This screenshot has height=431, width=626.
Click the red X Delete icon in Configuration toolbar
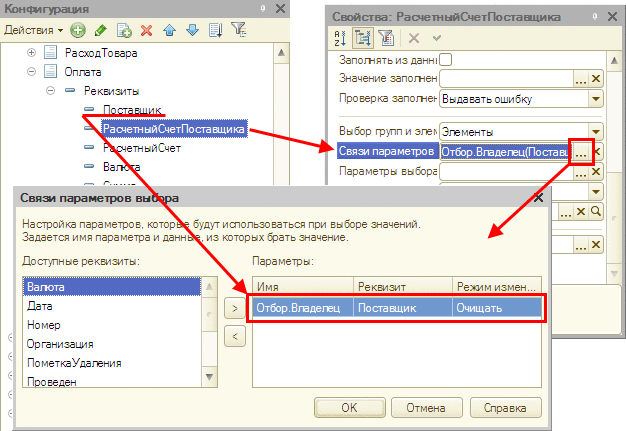(147, 30)
